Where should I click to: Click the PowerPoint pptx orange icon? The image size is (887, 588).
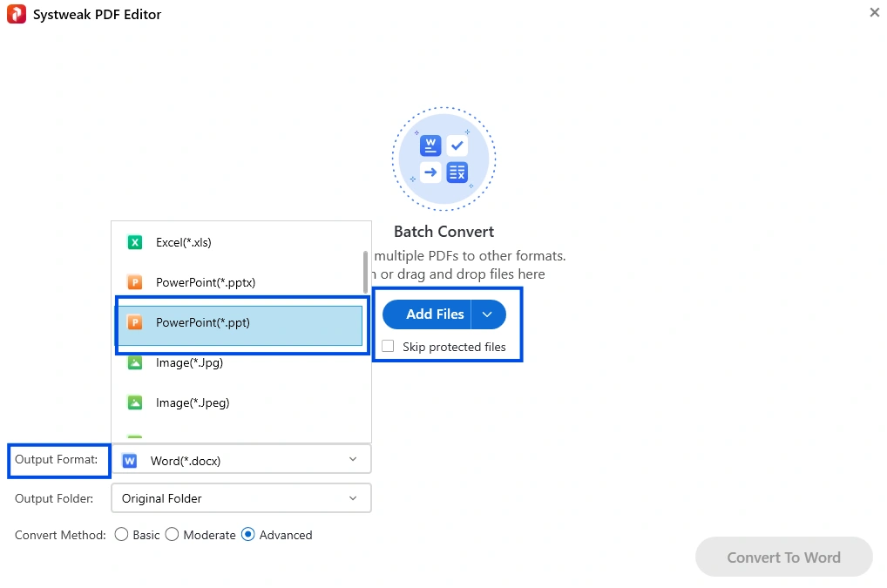[x=135, y=282]
